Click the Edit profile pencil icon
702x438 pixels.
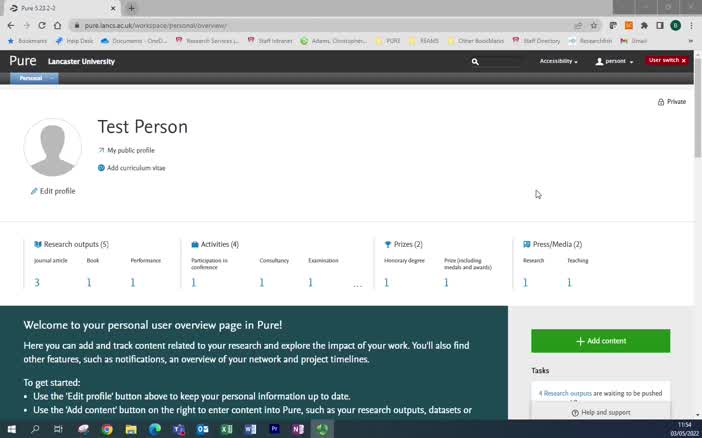(34, 191)
